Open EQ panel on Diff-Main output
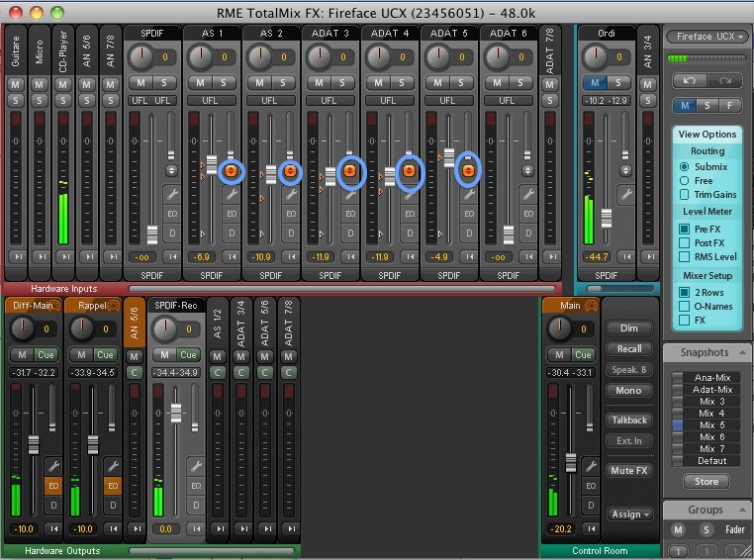The height and width of the screenshot is (560, 754). tap(53, 486)
